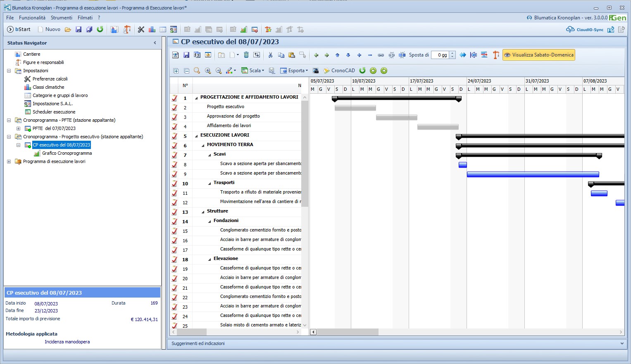Delete item with trash bin icon
Image resolution: width=631 pixels, height=364 pixels.
pos(246,55)
